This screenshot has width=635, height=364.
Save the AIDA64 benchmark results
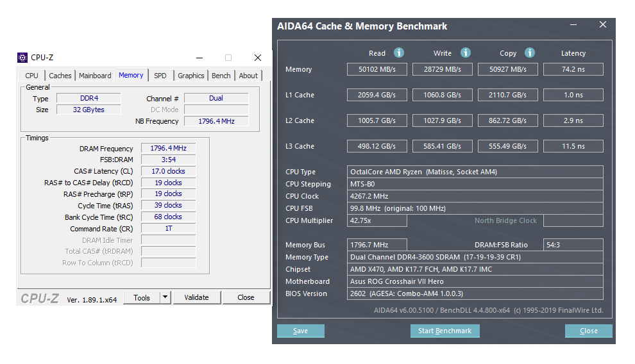point(300,331)
